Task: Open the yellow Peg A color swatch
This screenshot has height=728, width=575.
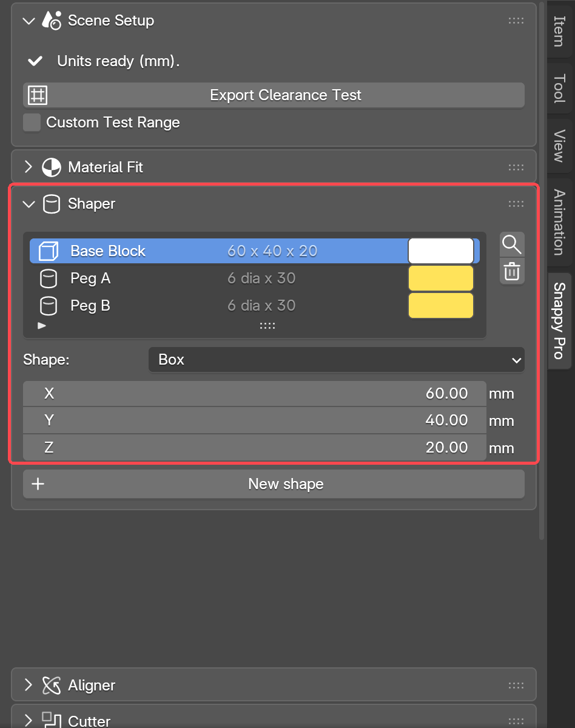Action: [x=441, y=278]
